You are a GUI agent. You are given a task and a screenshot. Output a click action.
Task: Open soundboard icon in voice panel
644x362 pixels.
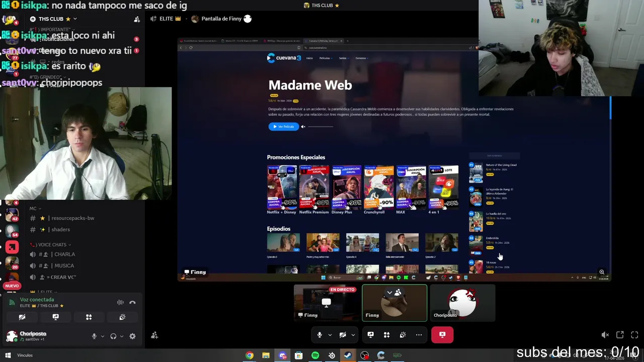coord(122,317)
